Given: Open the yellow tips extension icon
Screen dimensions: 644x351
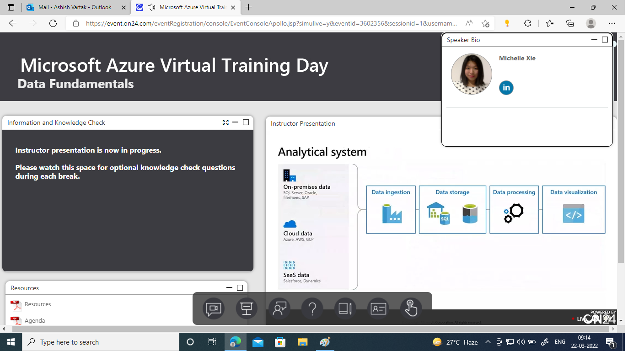Looking at the screenshot, I should click(507, 23).
